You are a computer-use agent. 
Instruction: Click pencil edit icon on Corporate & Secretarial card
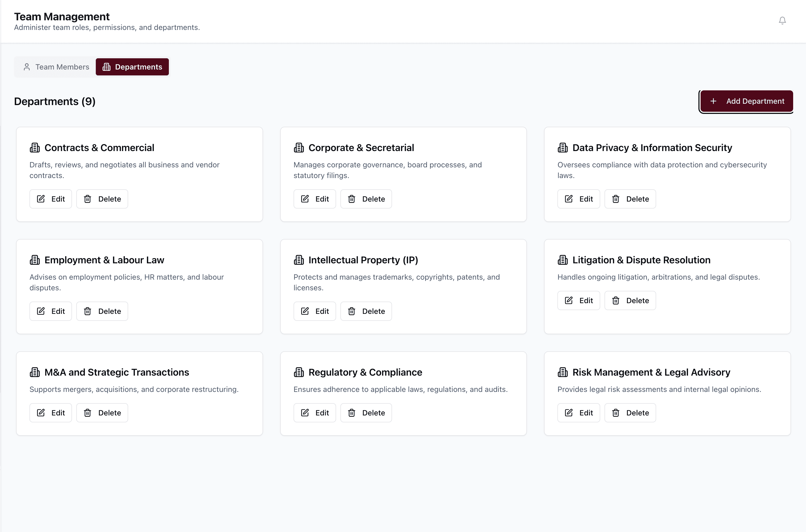305,199
